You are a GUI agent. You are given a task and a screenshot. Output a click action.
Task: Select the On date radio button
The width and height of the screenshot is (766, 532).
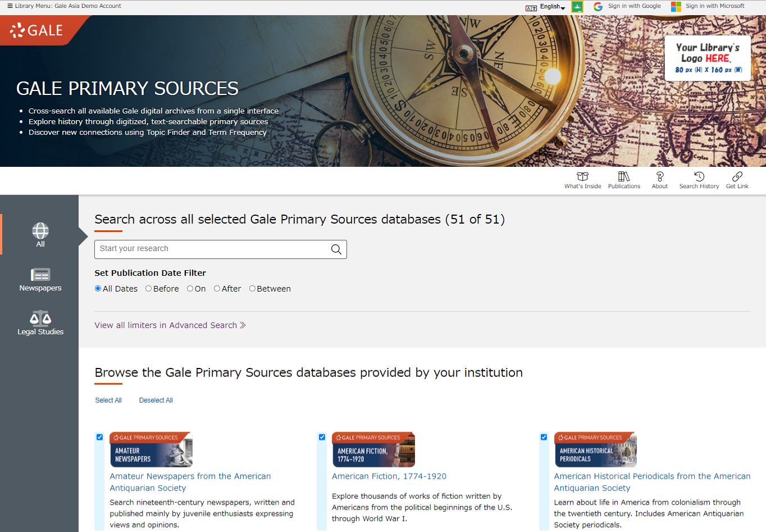(x=190, y=289)
